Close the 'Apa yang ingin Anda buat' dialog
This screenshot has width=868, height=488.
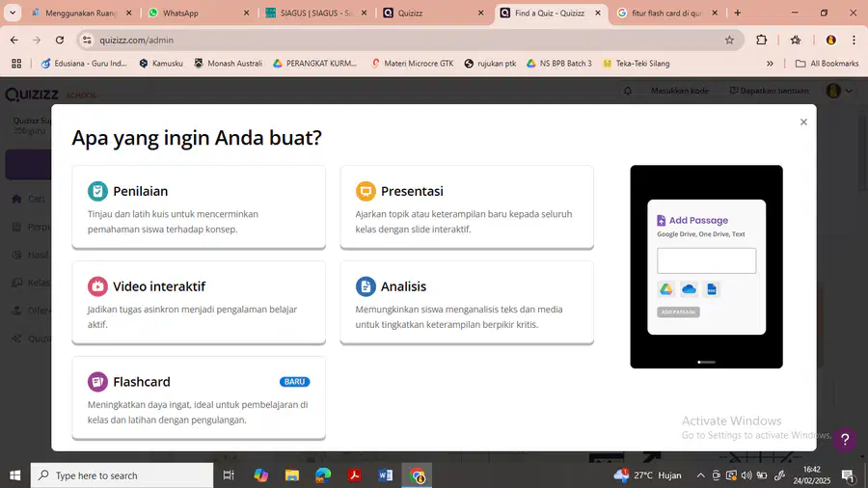(803, 122)
